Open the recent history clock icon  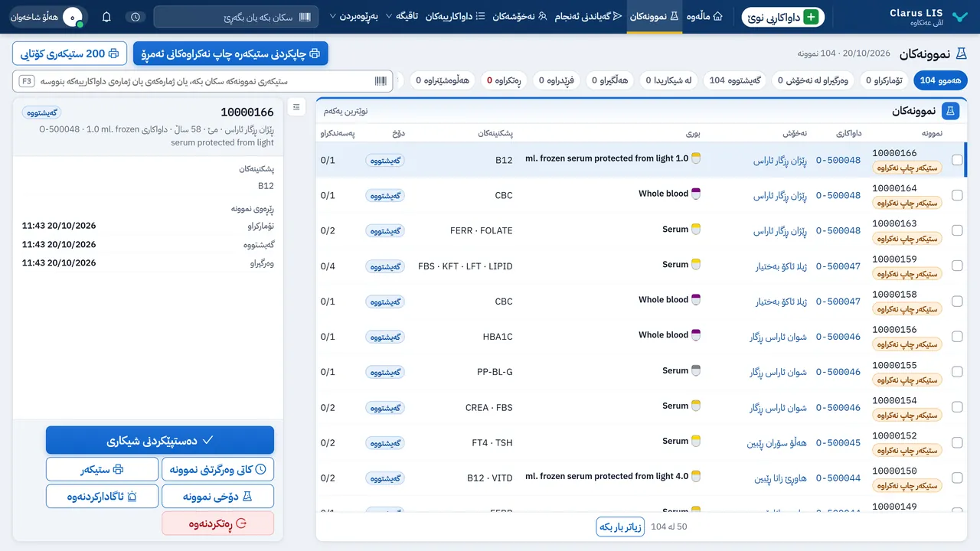coord(136,17)
